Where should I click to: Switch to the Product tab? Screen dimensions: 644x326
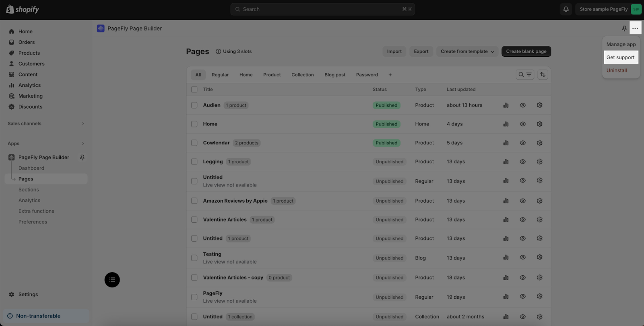point(272,75)
